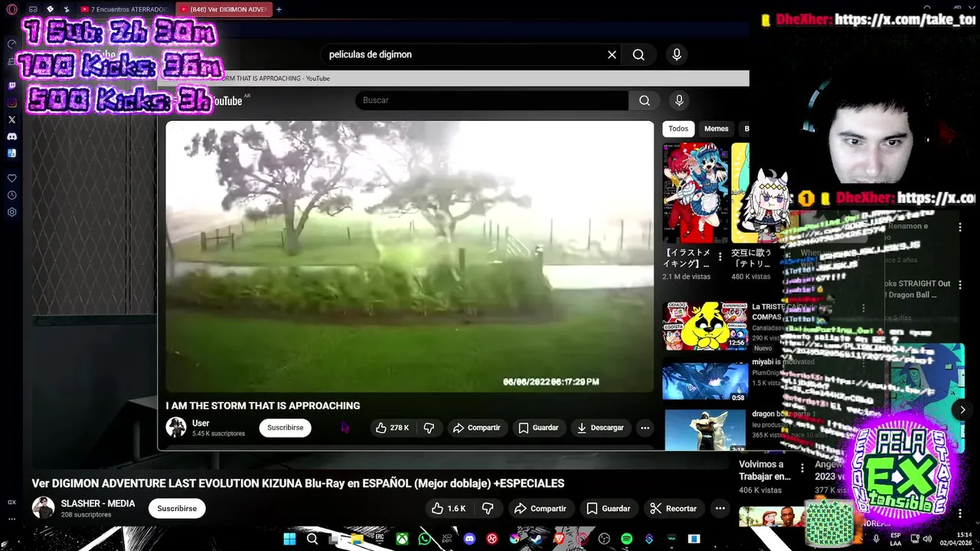Open Instagram from the Opera sidebar
Screen dimensions: 980x551
click(x=11, y=103)
